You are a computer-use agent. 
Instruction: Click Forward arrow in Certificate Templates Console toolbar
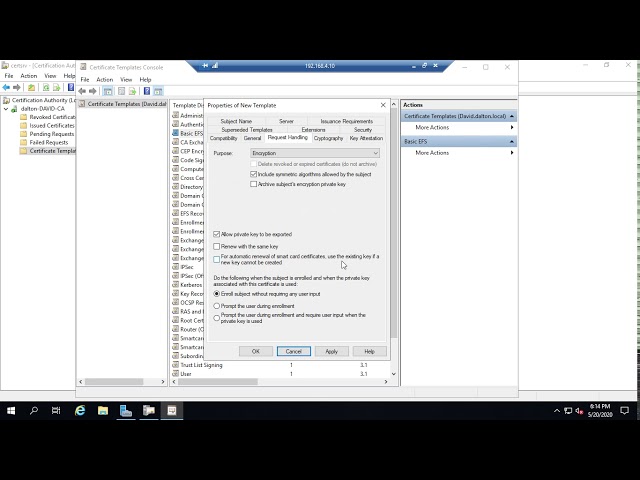[x=93, y=91]
